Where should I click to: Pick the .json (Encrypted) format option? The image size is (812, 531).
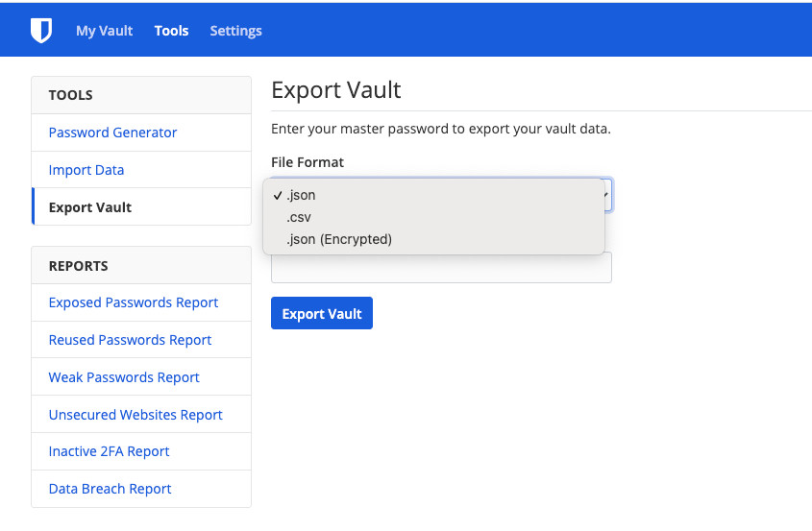[338, 239]
